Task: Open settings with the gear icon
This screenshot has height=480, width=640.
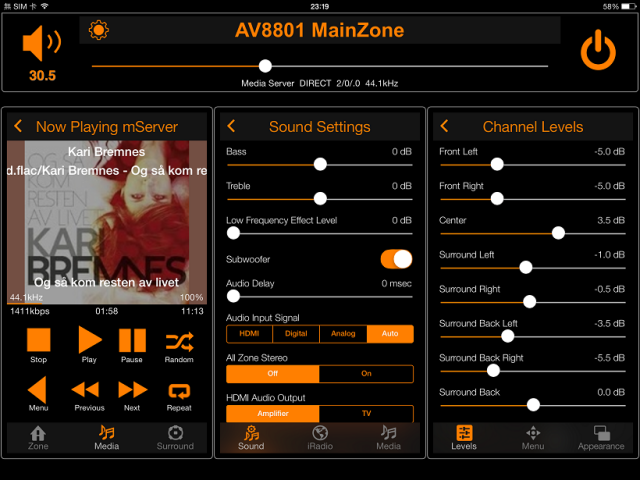Action: (x=99, y=30)
